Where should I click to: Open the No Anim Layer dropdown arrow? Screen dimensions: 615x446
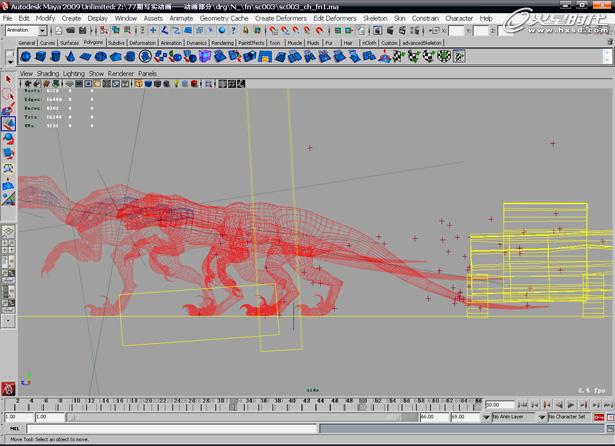(486, 417)
